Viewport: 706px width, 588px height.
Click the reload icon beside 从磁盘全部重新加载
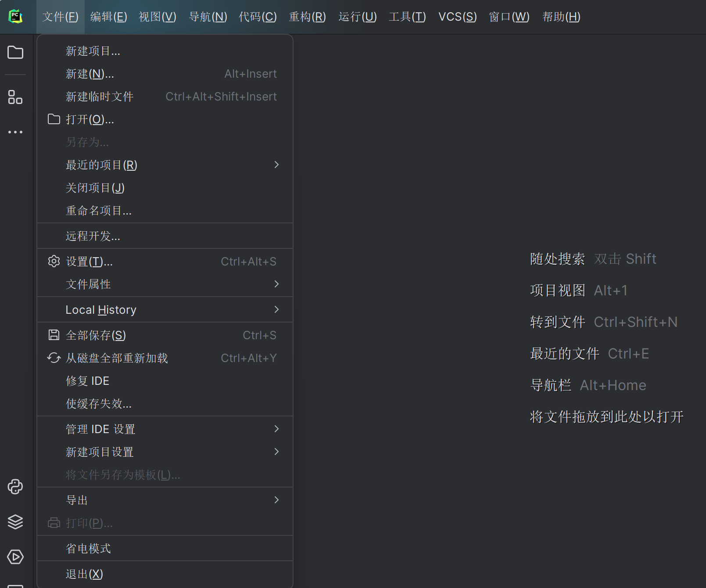(x=54, y=358)
